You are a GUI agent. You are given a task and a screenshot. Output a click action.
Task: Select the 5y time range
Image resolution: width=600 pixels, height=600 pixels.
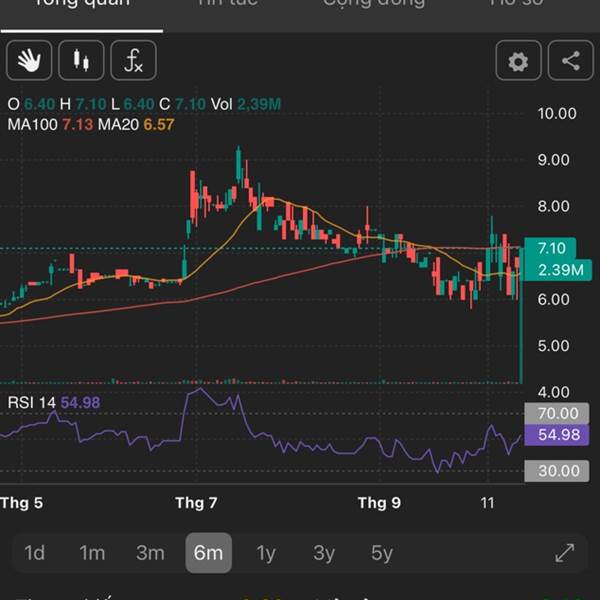pos(382,553)
